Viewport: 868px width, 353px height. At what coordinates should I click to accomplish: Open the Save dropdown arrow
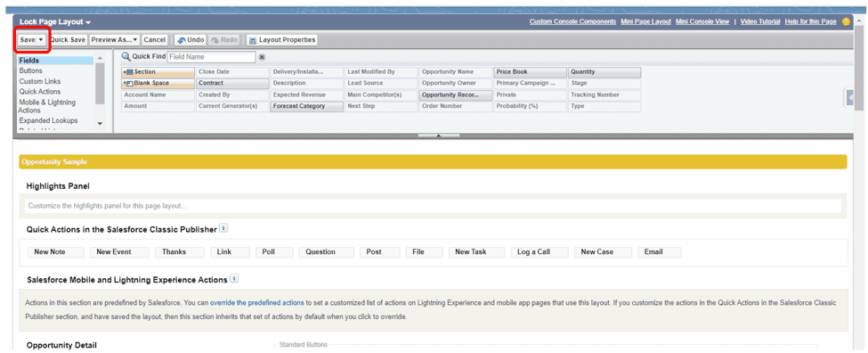coord(41,40)
